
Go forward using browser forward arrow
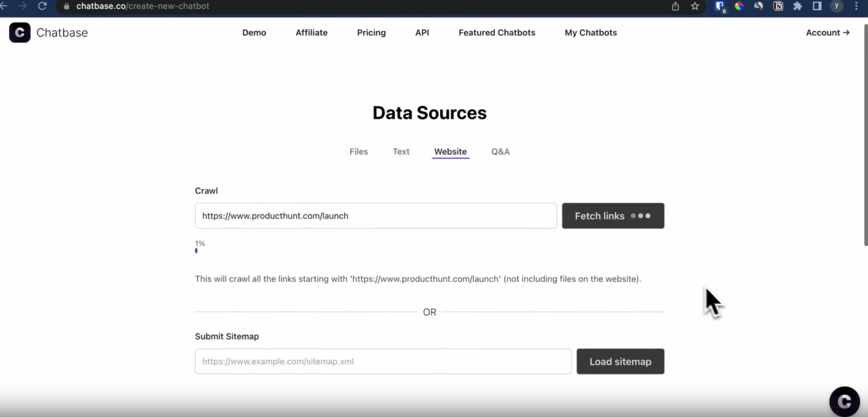(22, 6)
